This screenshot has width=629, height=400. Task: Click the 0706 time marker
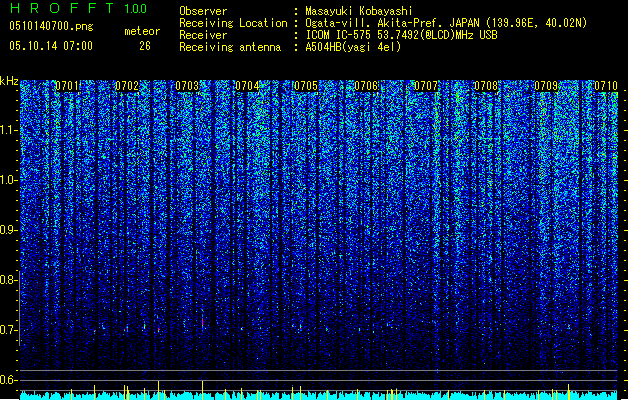(366, 86)
